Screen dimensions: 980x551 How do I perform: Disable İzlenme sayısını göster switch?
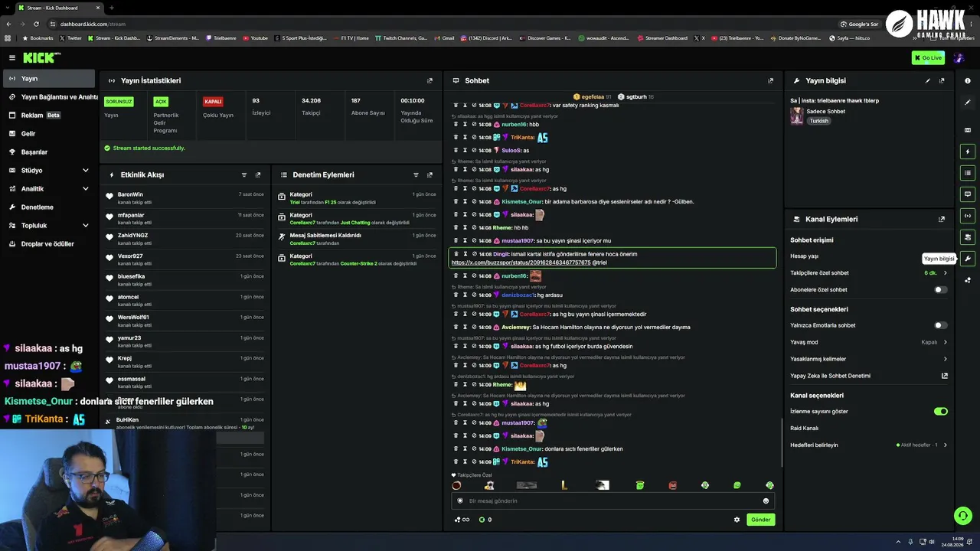tap(941, 411)
